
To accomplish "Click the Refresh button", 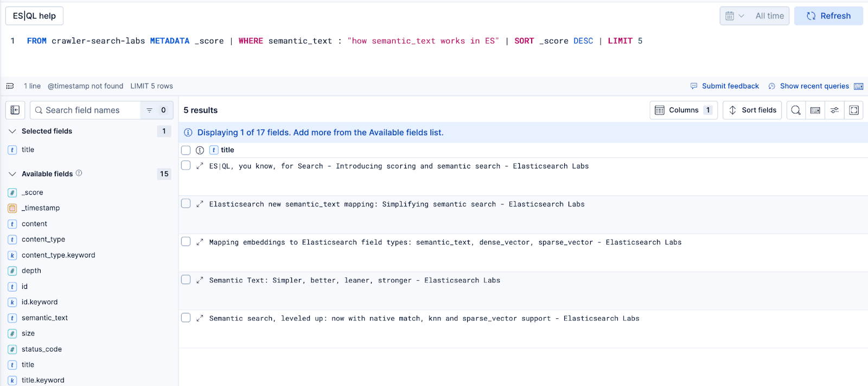I will point(828,16).
